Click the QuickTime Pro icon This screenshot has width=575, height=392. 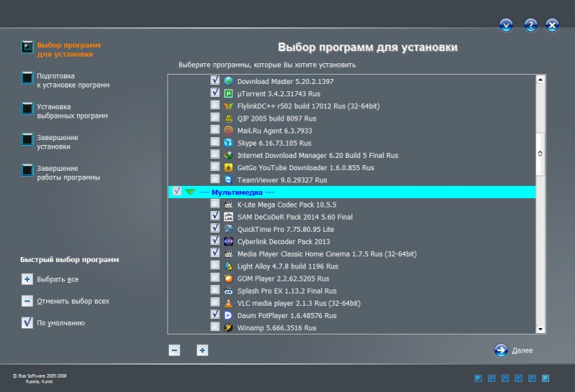pos(228,229)
